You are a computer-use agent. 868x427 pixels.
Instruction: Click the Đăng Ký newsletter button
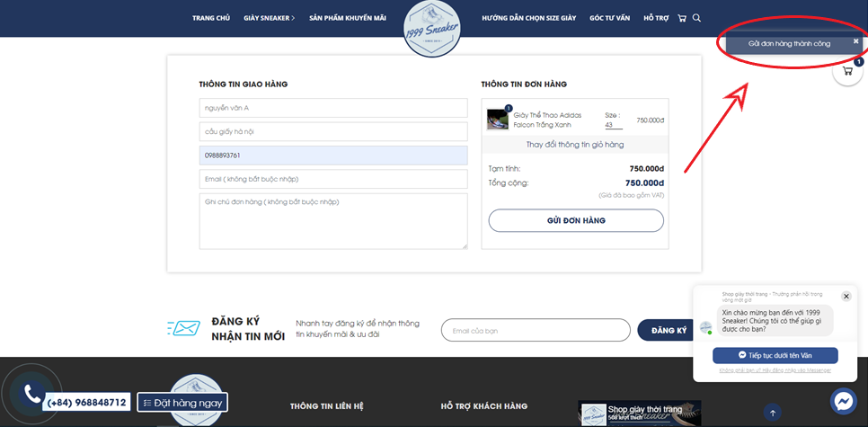669,330
